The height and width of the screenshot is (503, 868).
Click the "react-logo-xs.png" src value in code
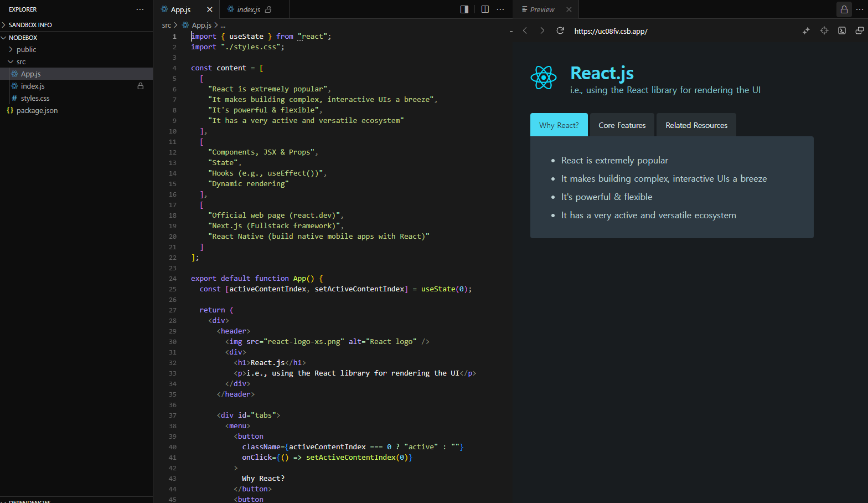pyautogui.click(x=304, y=342)
